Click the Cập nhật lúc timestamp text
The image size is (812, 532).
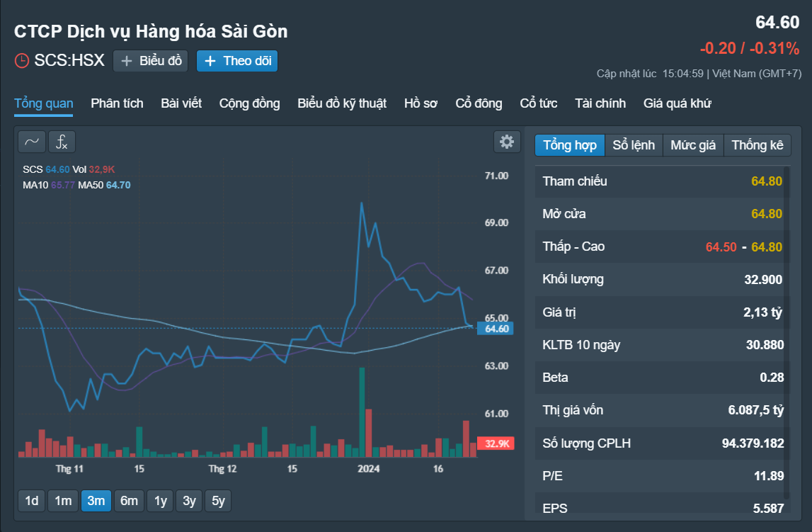point(699,74)
